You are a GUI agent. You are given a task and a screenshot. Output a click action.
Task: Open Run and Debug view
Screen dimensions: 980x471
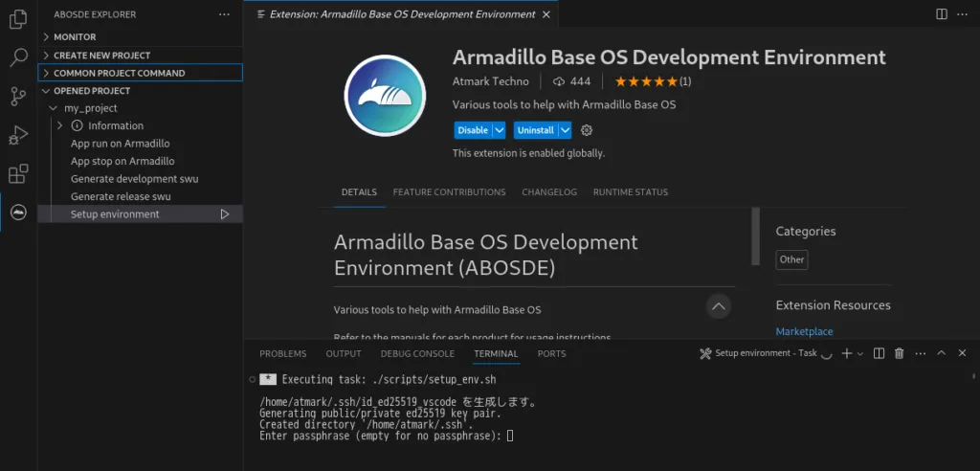pyautogui.click(x=18, y=135)
